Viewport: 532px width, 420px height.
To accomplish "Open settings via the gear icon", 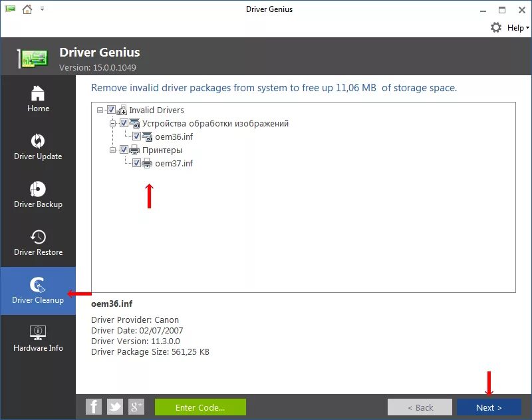I will pos(496,27).
